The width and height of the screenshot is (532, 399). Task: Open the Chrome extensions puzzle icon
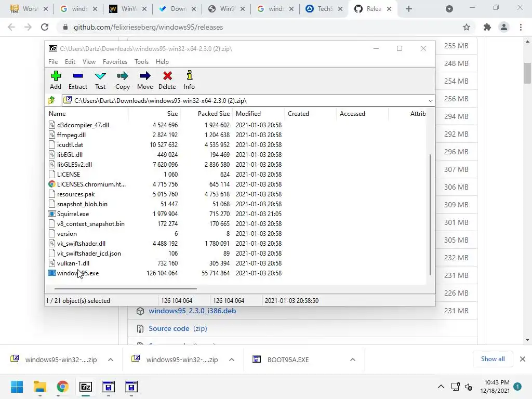coord(487,27)
